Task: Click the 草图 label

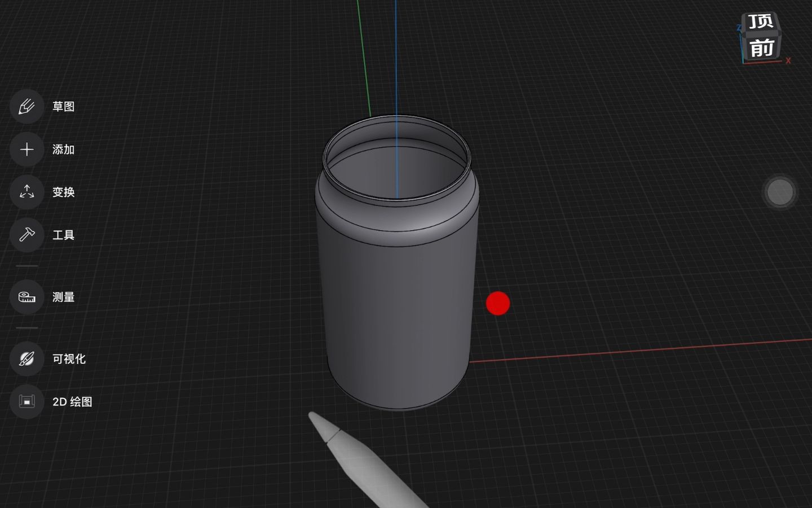Action: click(x=63, y=106)
